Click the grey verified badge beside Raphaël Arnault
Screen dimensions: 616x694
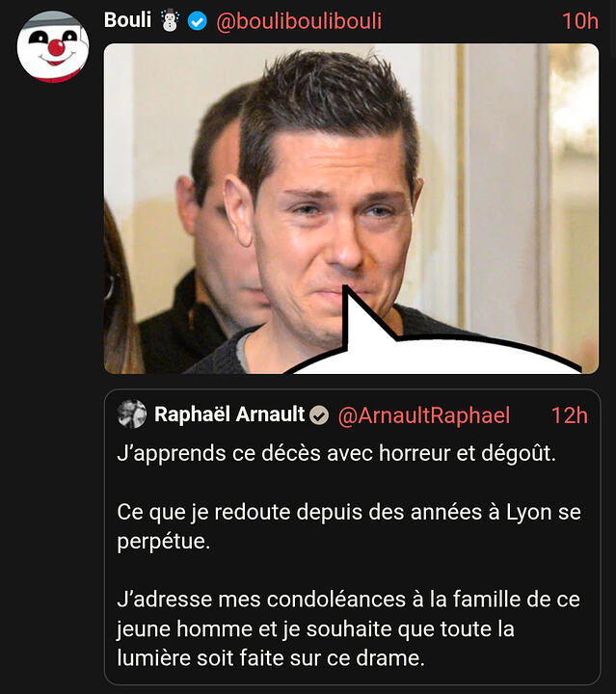coord(319,415)
